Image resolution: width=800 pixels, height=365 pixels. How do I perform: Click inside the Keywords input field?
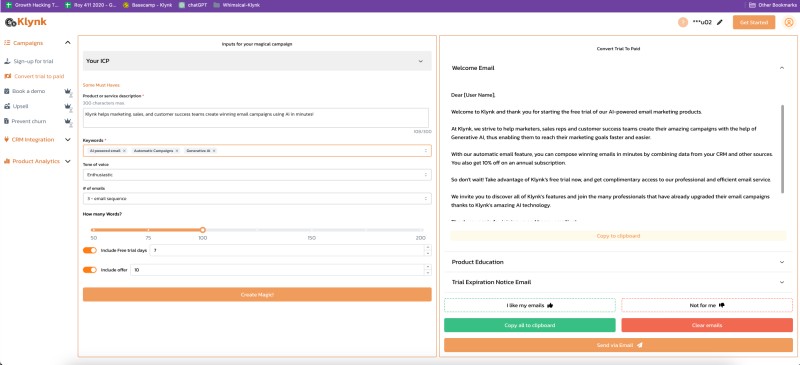(x=257, y=151)
